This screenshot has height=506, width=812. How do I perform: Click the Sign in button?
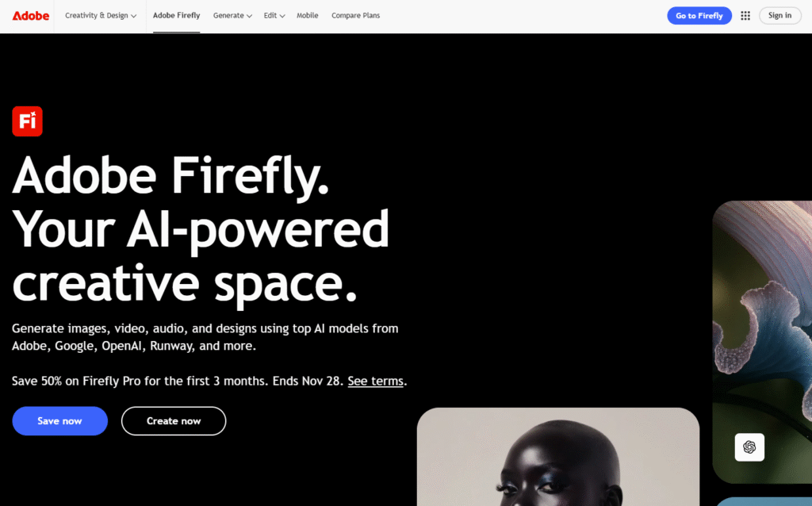coord(780,16)
